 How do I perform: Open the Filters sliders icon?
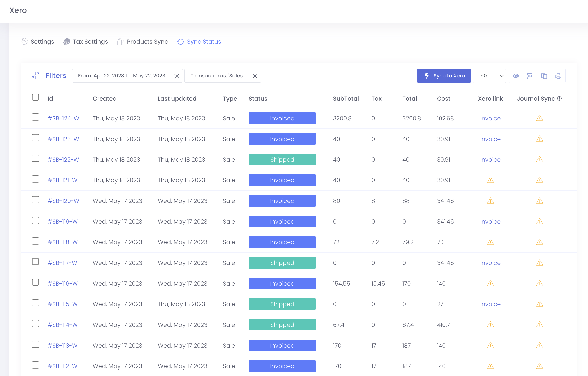click(x=36, y=75)
